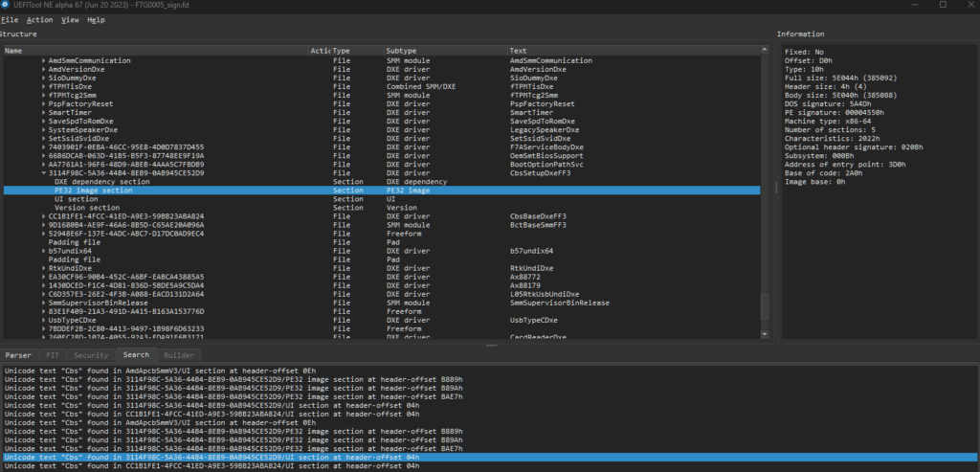Switch to the Parser tab
The image size is (980, 472).
pyautogui.click(x=18, y=355)
